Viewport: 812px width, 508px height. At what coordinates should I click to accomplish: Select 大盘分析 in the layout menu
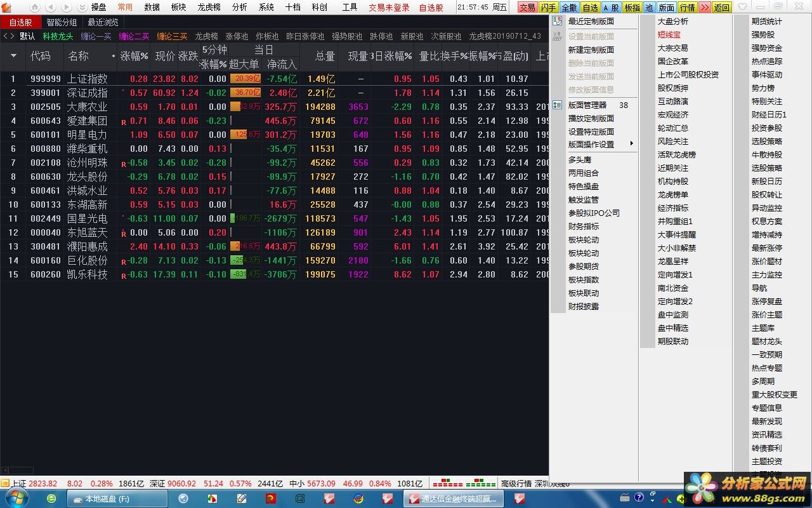(673, 21)
